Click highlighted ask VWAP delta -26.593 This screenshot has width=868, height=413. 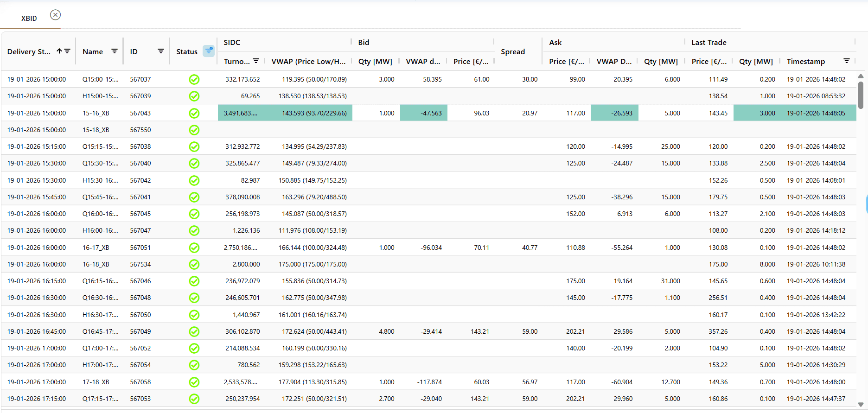coord(614,113)
